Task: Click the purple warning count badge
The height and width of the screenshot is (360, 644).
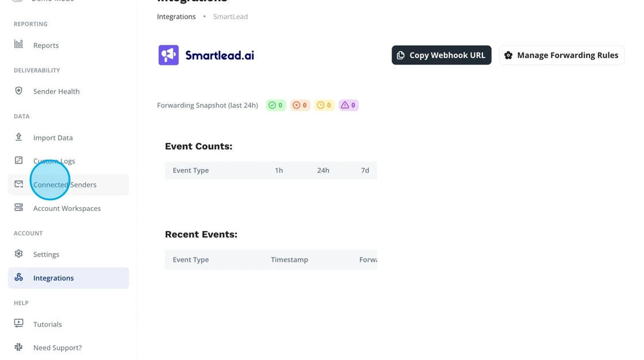Action: click(348, 105)
